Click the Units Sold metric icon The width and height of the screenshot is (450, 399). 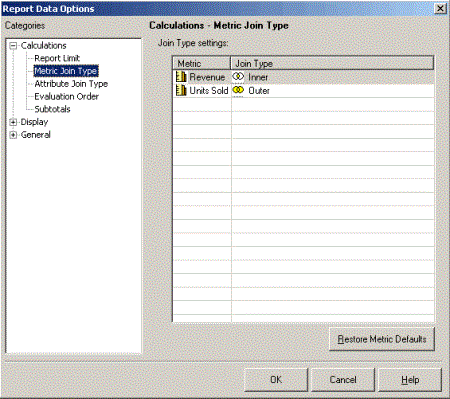[x=181, y=90]
